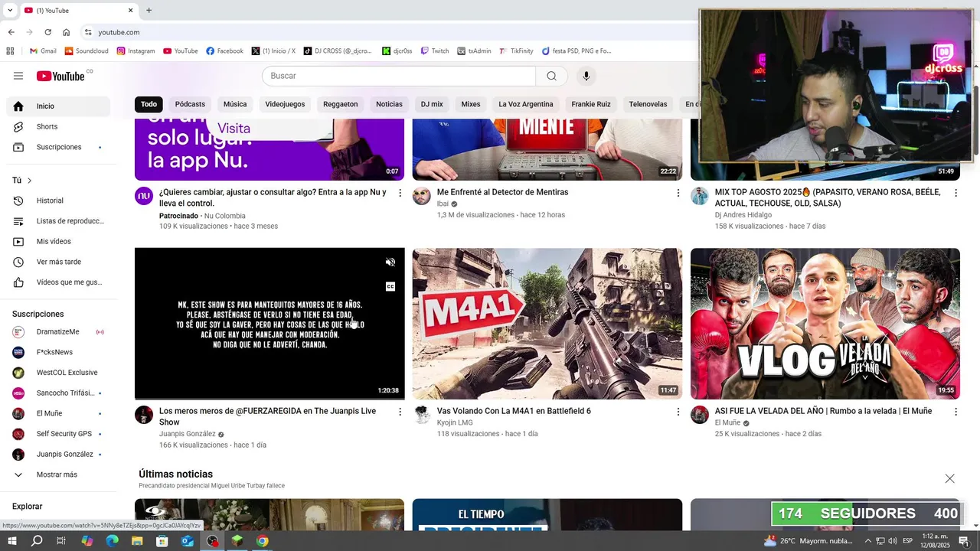980x551 pixels.
Task: Open WestCOL Exclusive subscription channel
Action: (58, 373)
